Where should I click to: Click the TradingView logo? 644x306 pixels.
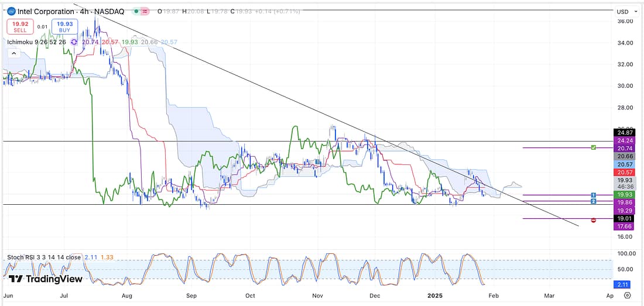46,279
